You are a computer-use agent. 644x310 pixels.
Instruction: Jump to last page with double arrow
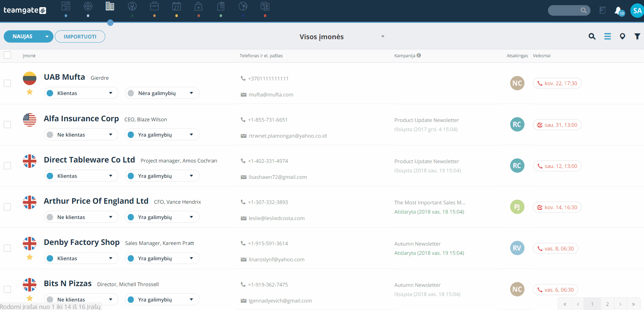[633, 304]
